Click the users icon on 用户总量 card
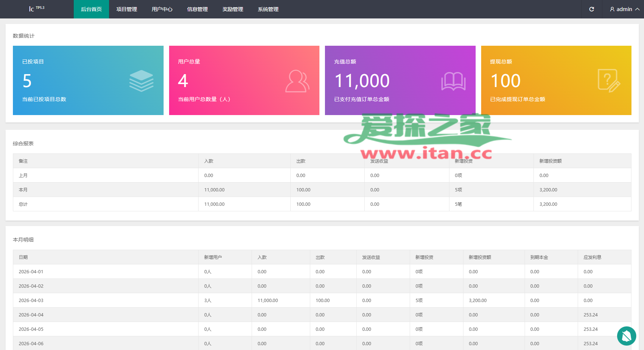644x350 pixels. [x=297, y=81]
